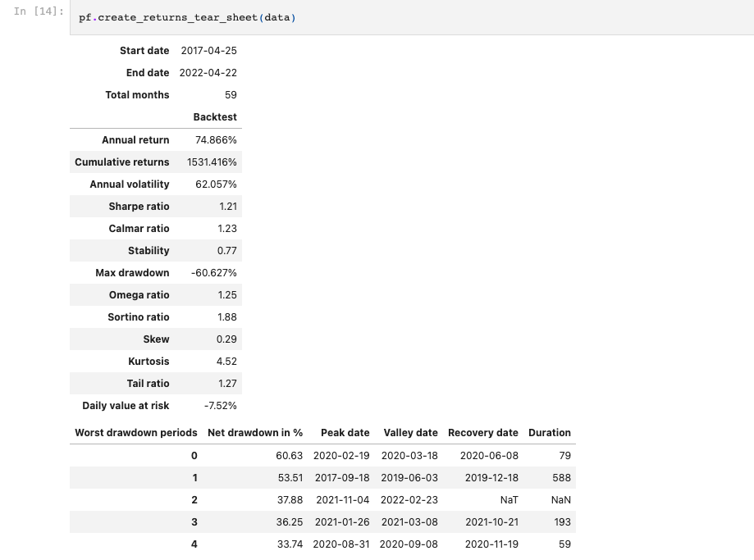Image resolution: width=754 pixels, height=560 pixels.
Task: Select the In [14] cell prompt
Action: click(x=39, y=11)
